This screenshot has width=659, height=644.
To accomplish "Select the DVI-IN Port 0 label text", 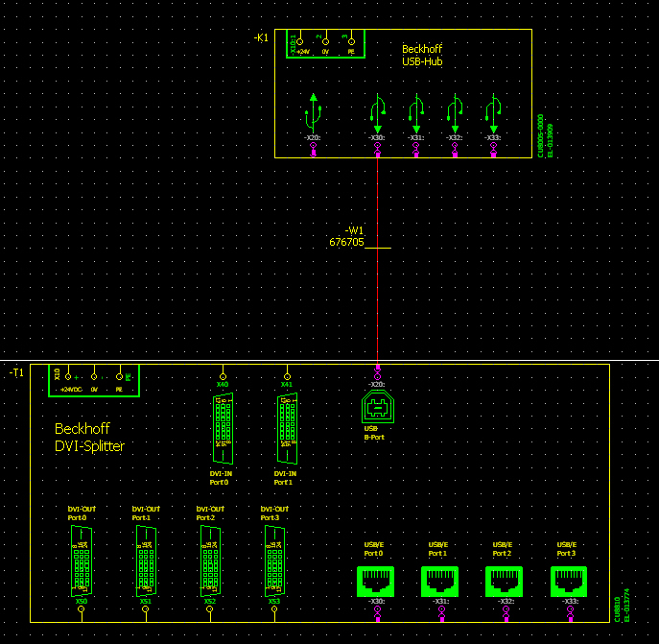I will (221, 478).
